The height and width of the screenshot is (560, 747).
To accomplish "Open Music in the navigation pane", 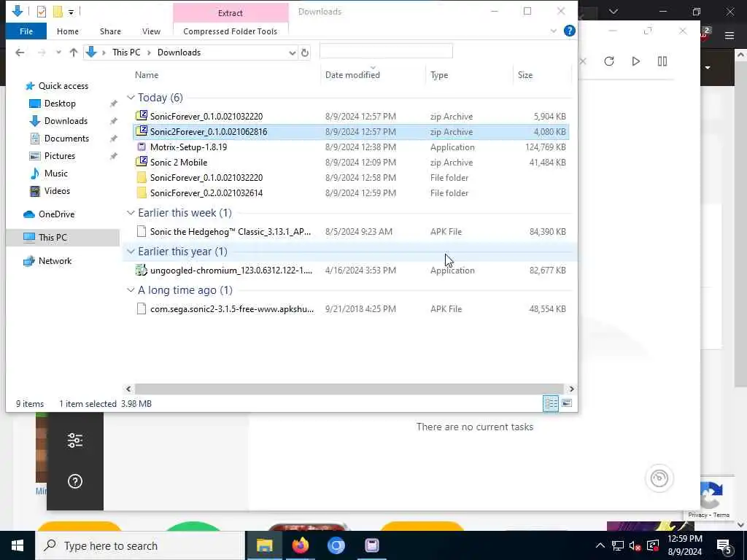I will (55, 174).
